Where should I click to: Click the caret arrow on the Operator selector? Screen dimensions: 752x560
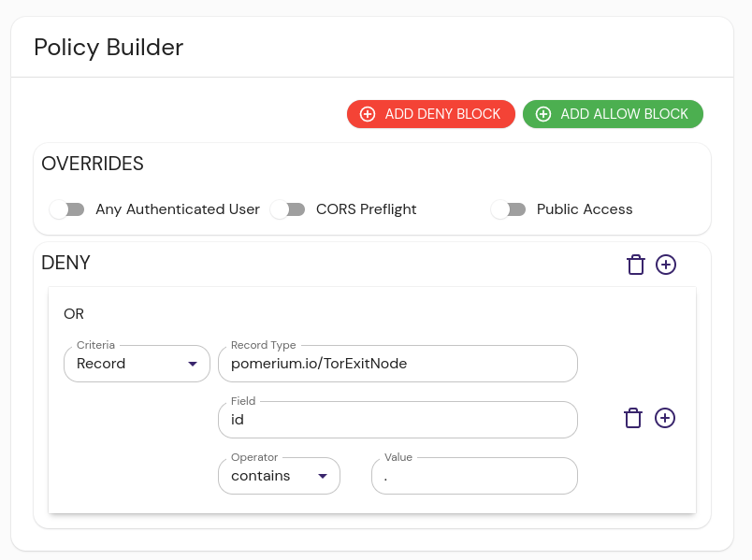pyautogui.click(x=325, y=476)
